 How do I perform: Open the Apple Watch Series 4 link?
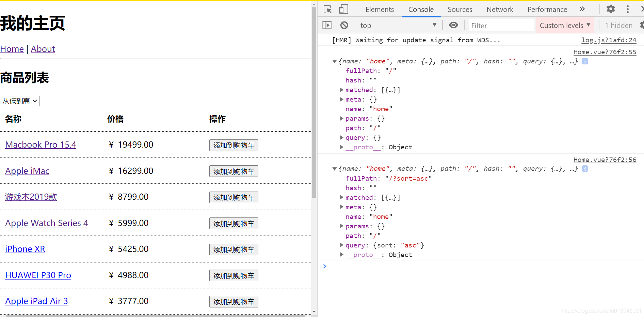coord(47,223)
